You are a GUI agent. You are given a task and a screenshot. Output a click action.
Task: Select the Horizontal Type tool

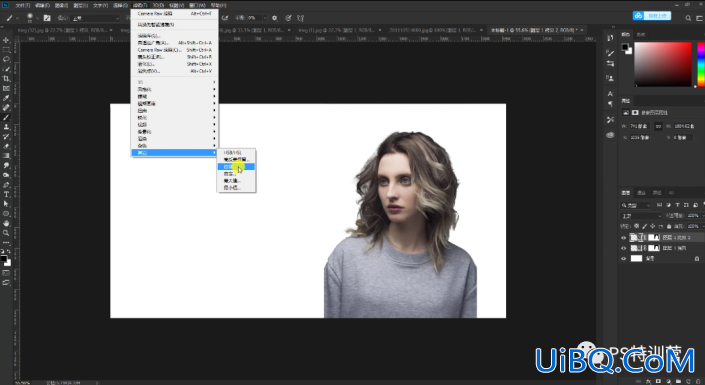tap(6, 194)
